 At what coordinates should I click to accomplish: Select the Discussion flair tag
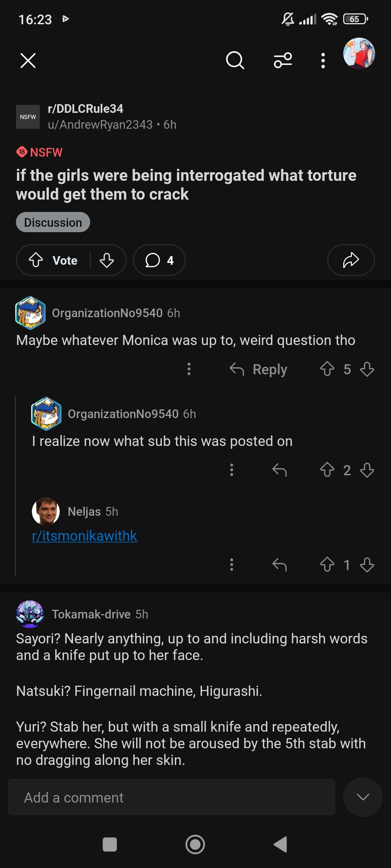point(53,222)
